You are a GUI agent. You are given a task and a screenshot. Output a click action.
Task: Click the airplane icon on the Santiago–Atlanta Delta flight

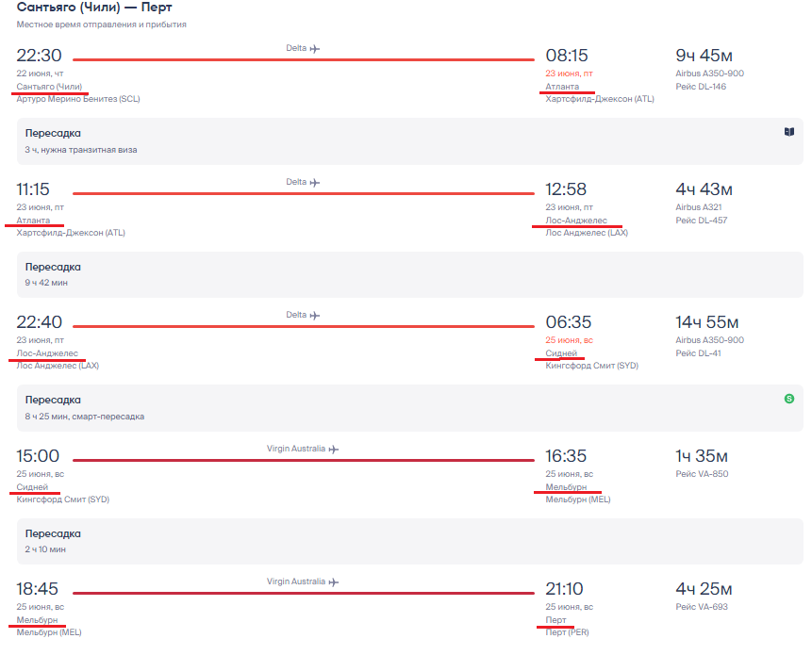point(315,48)
